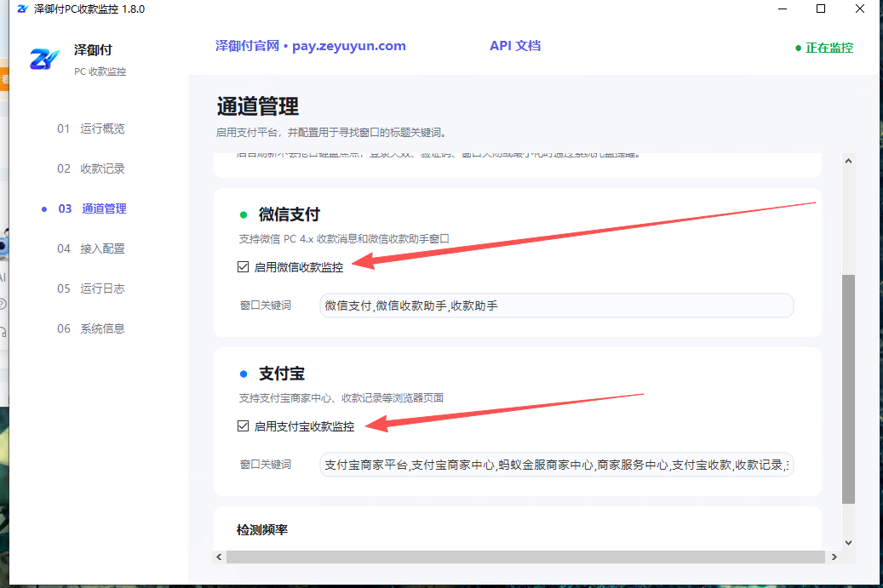Click the 微信支付 section heading
Screen dimensions: 883x588
coord(289,214)
